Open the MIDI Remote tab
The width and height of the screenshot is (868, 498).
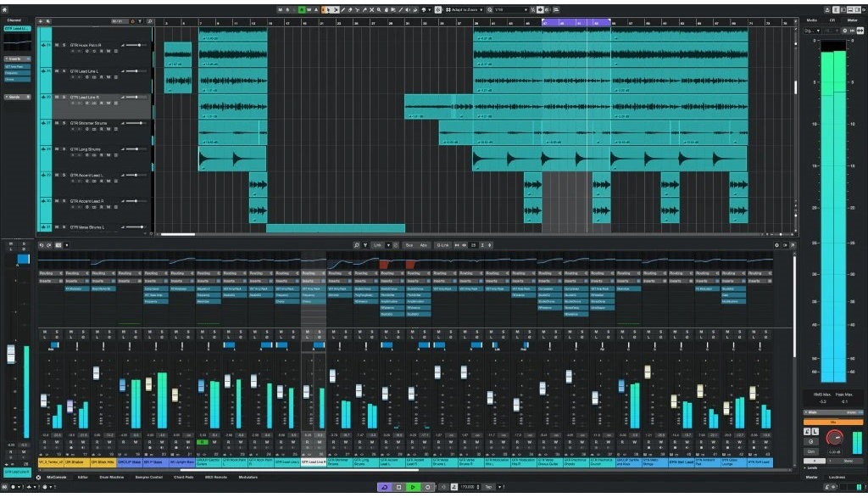pyautogui.click(x=216, y=477)
